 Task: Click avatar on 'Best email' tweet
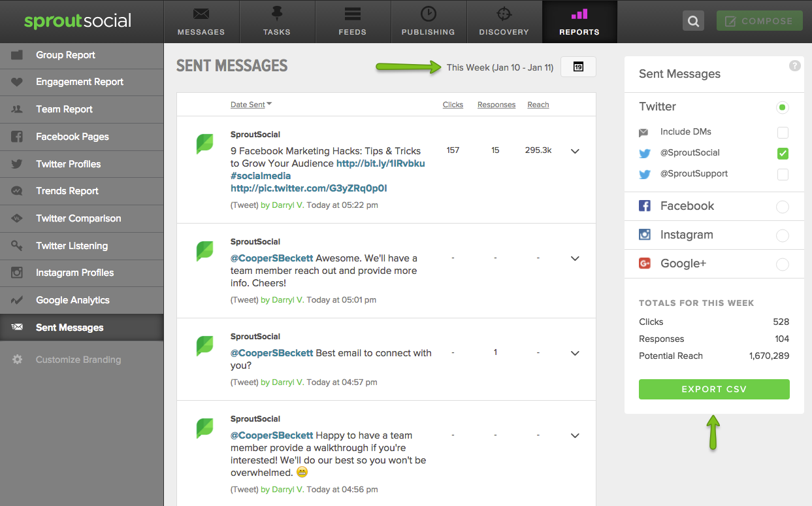[x=204, y=346]
